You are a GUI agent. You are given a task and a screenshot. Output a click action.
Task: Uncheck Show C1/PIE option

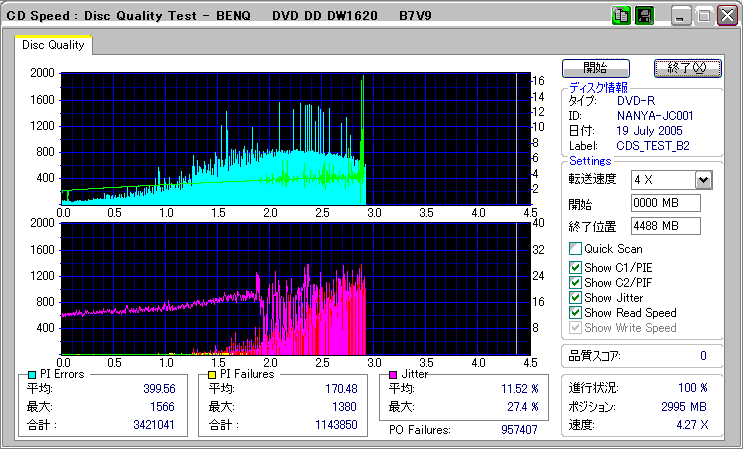[575, 267]
